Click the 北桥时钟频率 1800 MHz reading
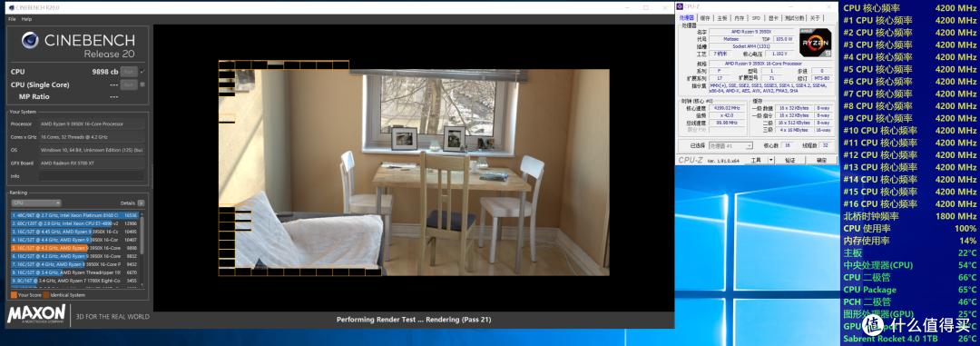 coord(910,216)
